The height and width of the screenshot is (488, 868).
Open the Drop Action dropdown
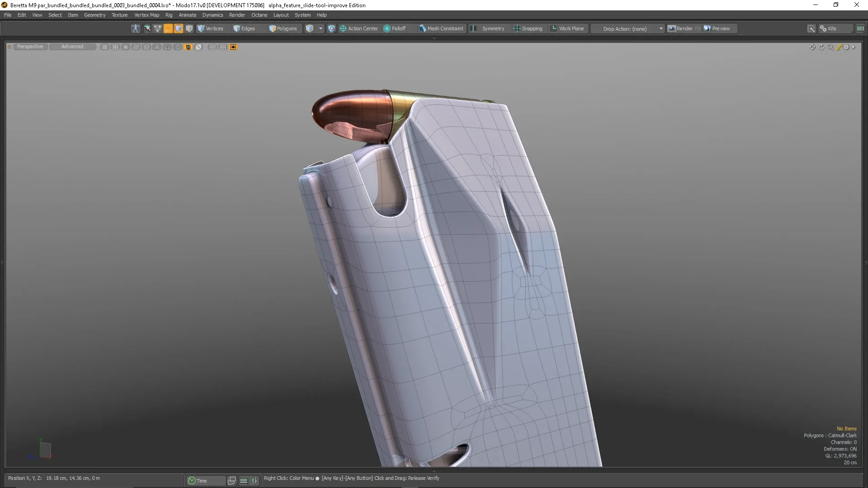point(627,28)
